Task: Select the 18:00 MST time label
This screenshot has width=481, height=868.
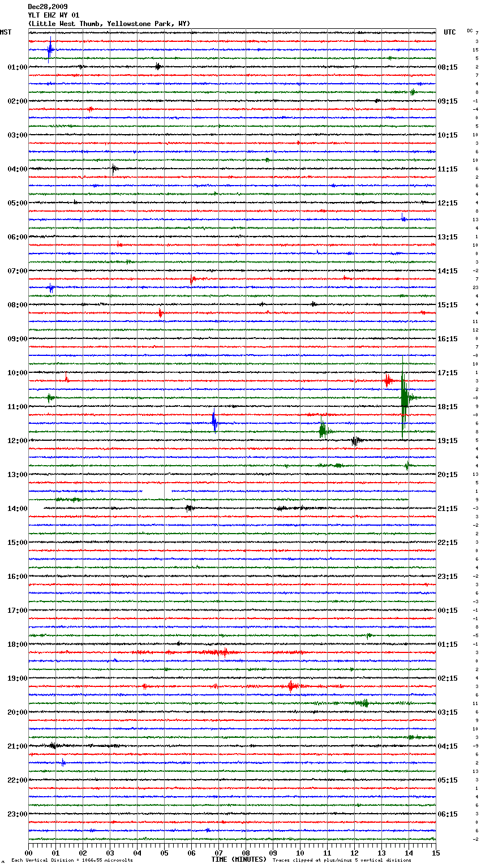Action: tap(18, 644)
